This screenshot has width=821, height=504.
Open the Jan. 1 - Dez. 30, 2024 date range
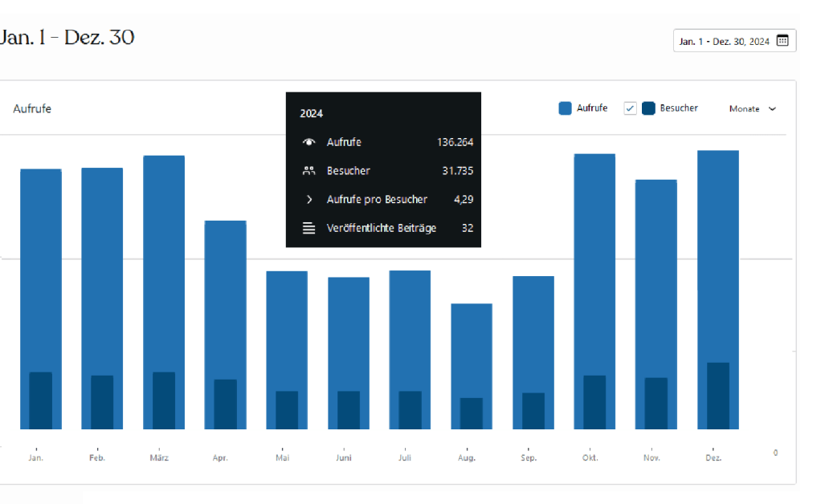point(725,41)
